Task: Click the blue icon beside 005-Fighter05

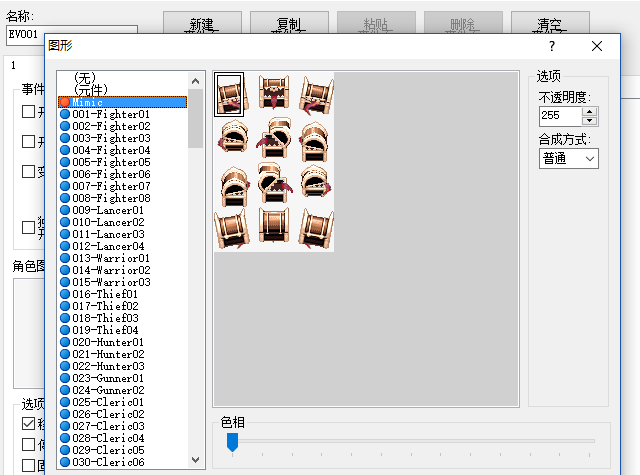Action: pyautogui.click(x=65, y=162)
